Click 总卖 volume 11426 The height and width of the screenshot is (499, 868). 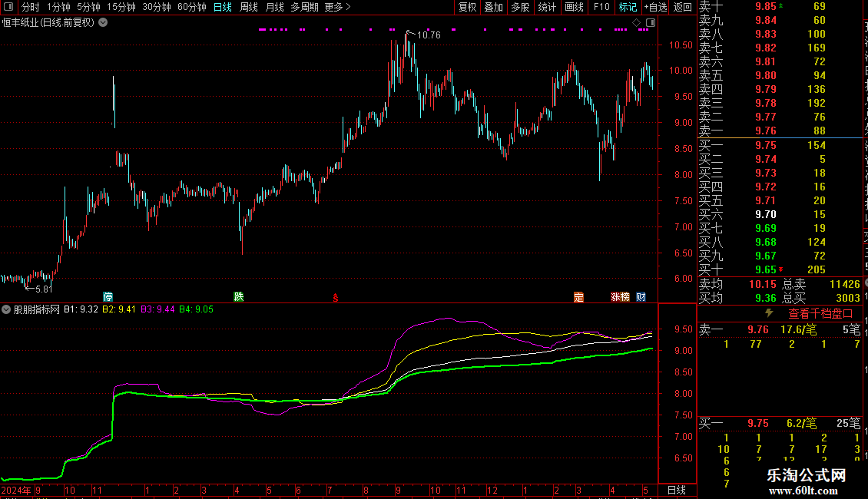coord(845,284)
